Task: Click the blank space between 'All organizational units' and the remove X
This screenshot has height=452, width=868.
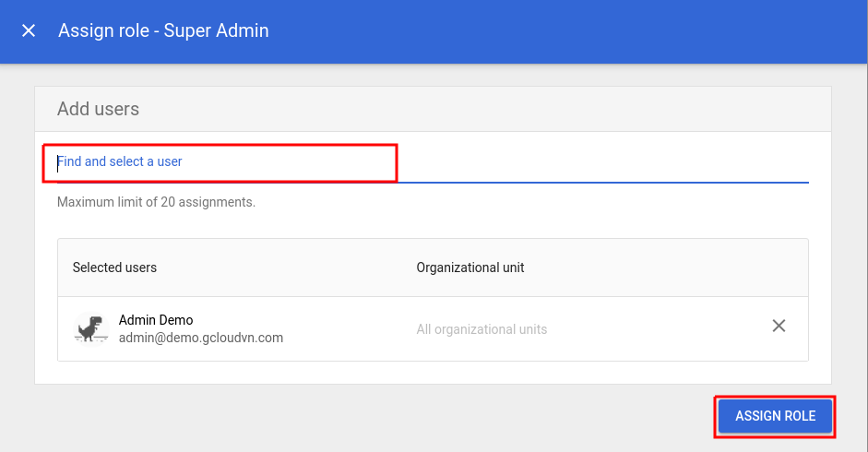Action: (655, 329)
